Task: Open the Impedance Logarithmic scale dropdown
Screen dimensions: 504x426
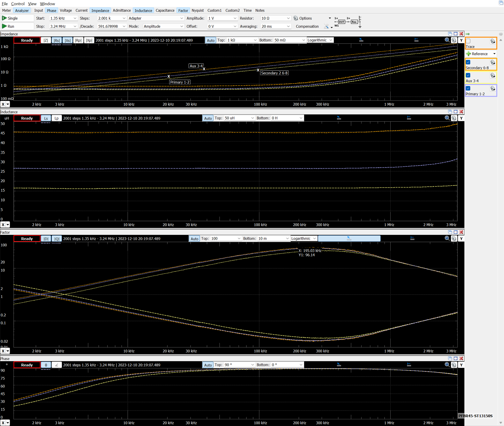Action: coord(320,40)
